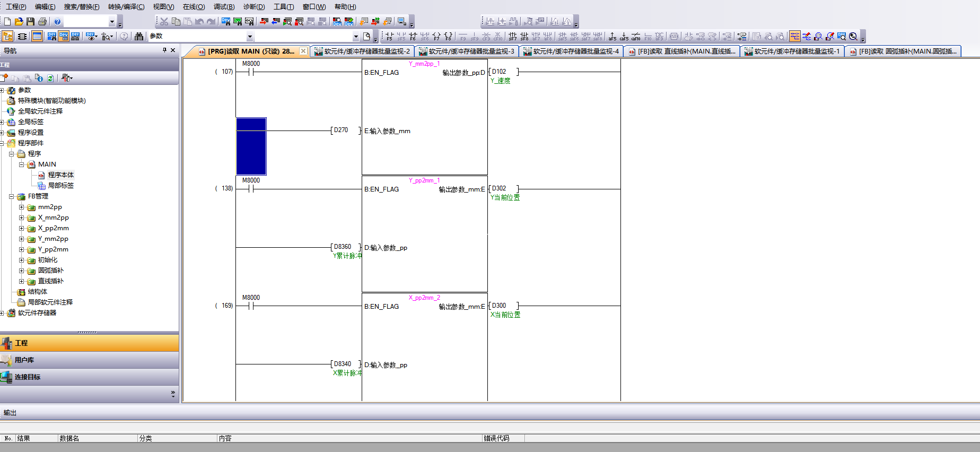Open GX Works help question-mark icon

tap(57, 22)
